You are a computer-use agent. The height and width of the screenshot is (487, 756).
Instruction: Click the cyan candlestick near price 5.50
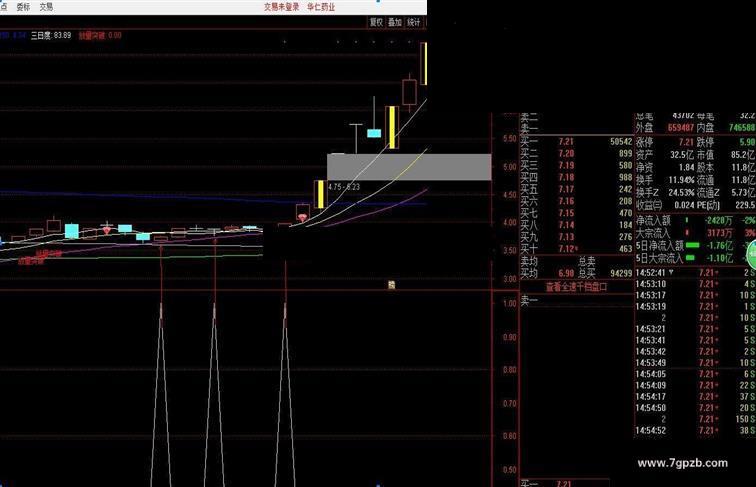click(374, 133)
